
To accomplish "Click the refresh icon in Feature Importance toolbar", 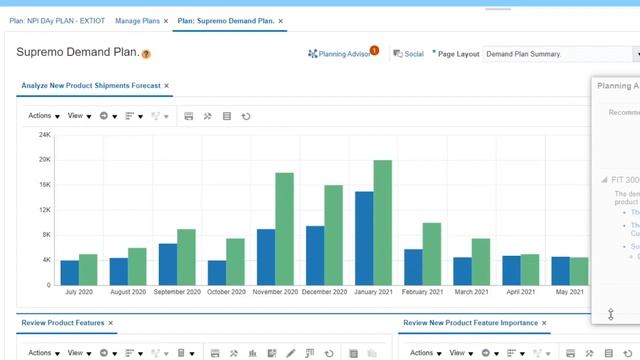I will click(628, 353).
